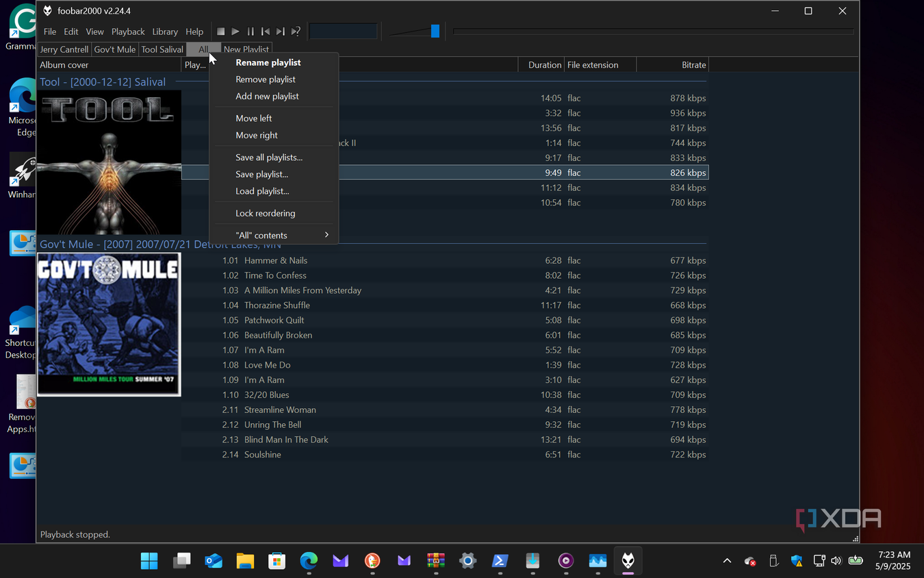Open the Settings gear on the taskbar

[467, 561]
